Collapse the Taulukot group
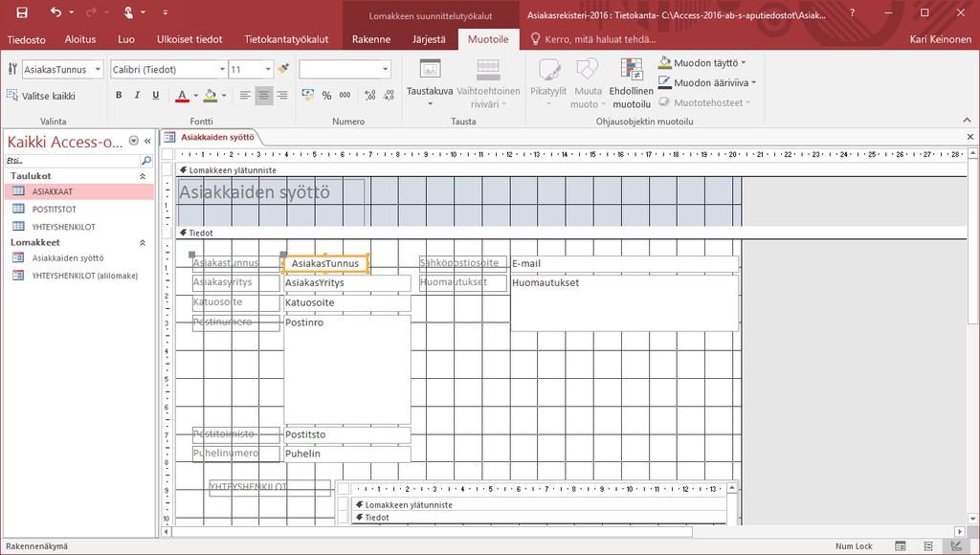Viewport: 980px width, 555px height. click(x=143, y=176)
